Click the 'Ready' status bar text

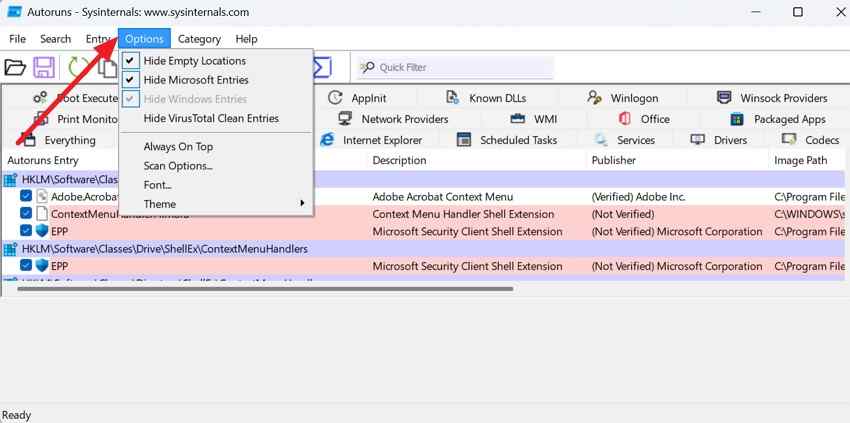tap(17, 415)
